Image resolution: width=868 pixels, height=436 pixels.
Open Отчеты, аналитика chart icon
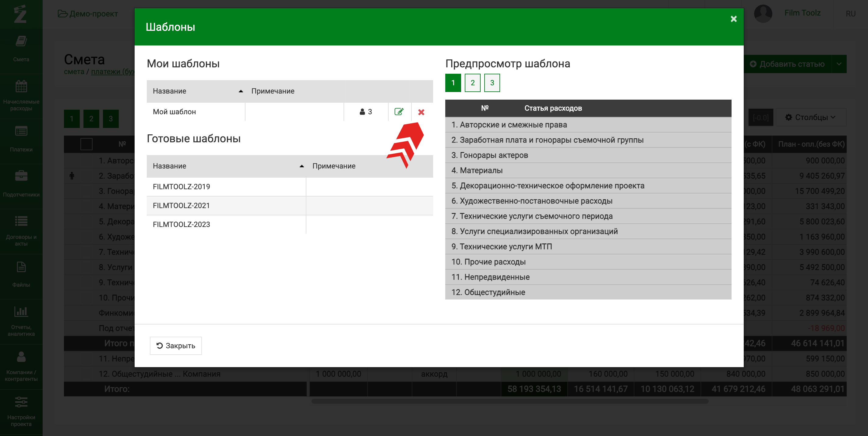tap(21, 311)
